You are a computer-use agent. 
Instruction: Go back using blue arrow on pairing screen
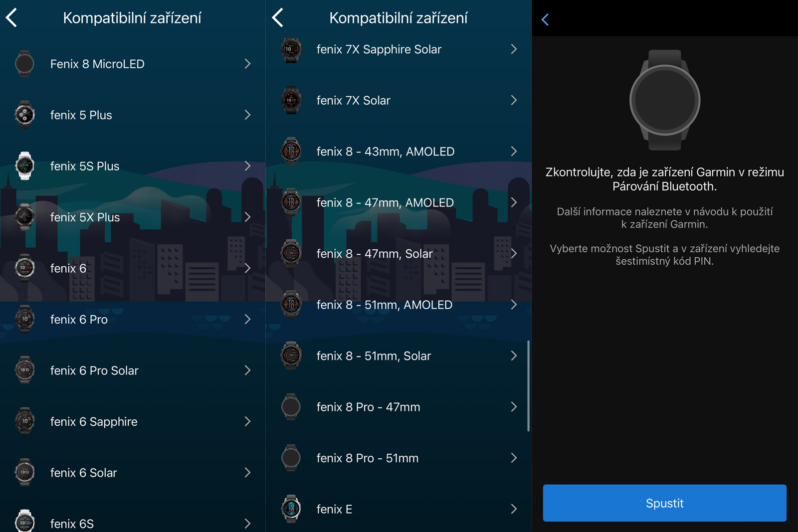point(545,20)
